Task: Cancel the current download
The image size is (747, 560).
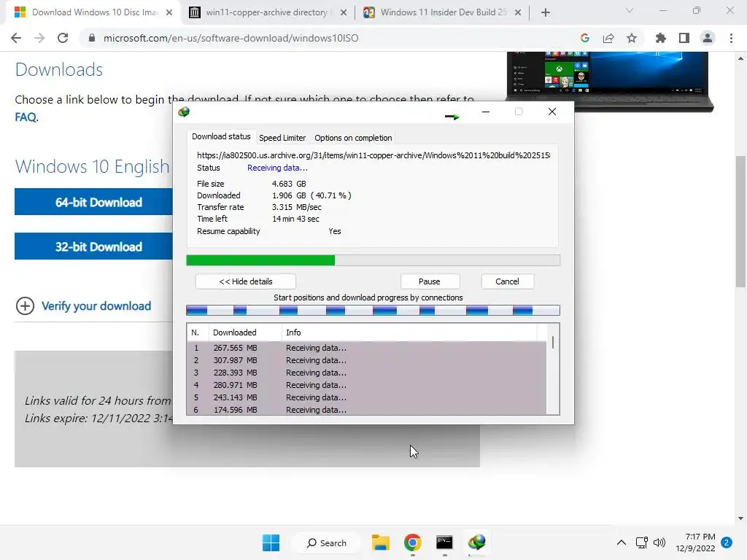Action: point(507,281)
